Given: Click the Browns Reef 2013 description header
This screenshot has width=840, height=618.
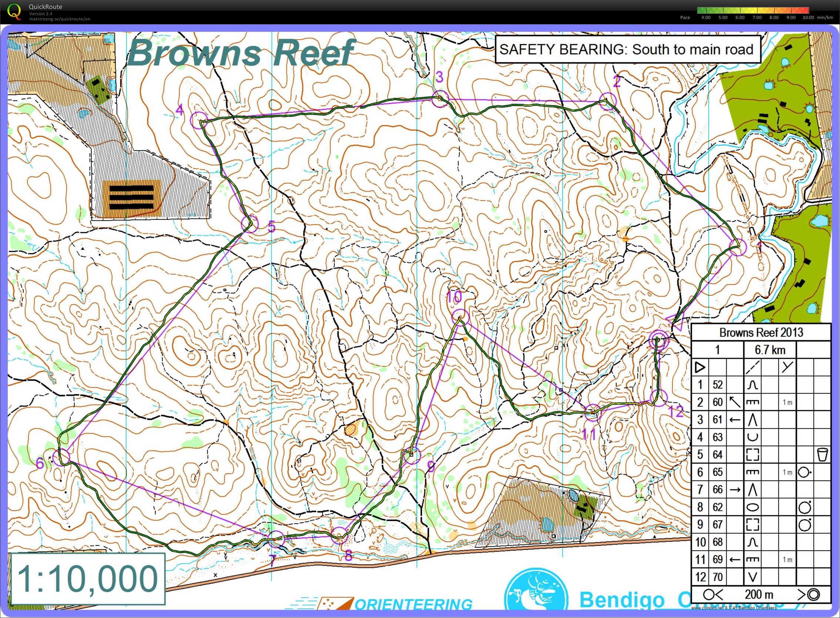Looking at the screenshot, I should click(761, 332).
